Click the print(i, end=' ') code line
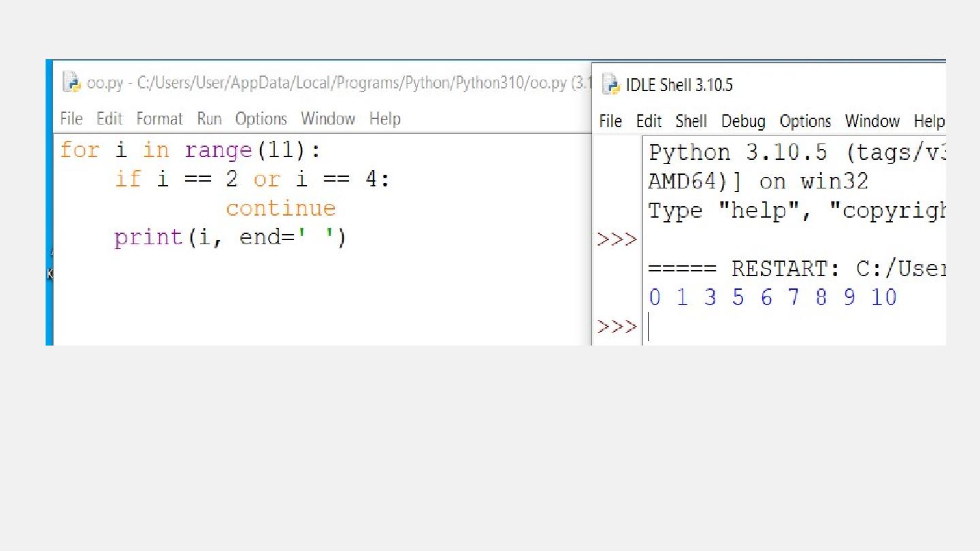The width and height of the screenshot is (980, 551). (231, 237)
